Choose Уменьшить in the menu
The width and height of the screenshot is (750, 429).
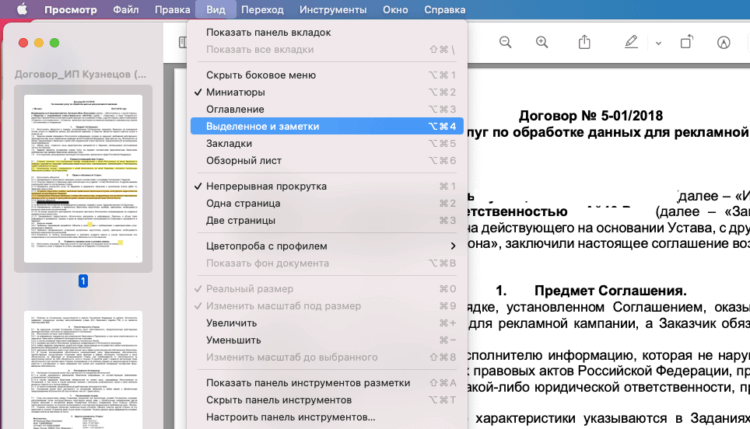pyautogui.click(x=327, y=340)
